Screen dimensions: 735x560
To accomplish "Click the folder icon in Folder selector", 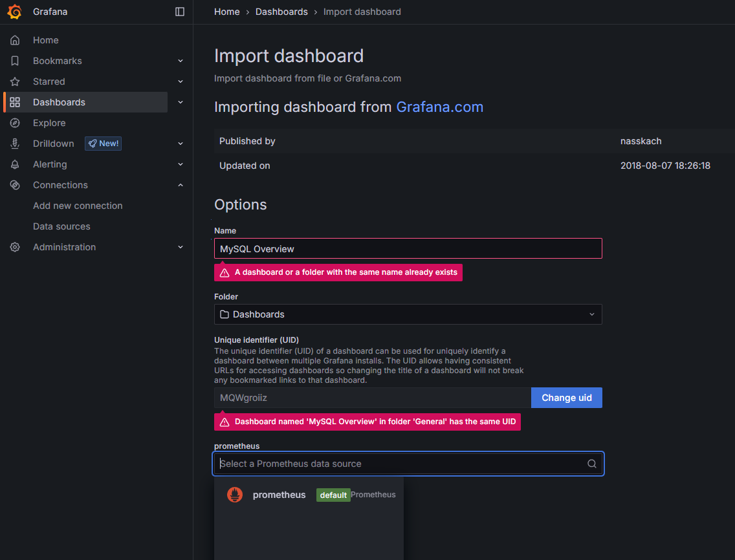I will (225, 314).
